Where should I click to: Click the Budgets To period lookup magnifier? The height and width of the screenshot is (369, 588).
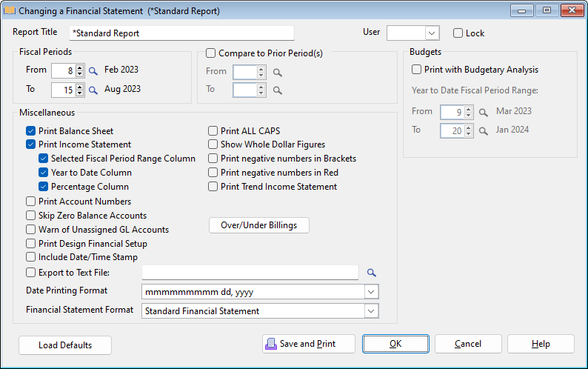482,131
